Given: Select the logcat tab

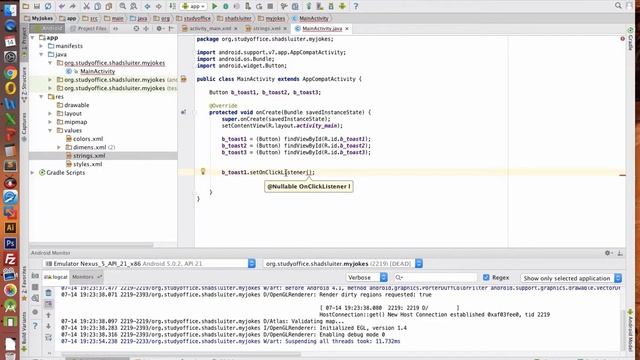Looking at the screenshot, I should tap(56, 277).
